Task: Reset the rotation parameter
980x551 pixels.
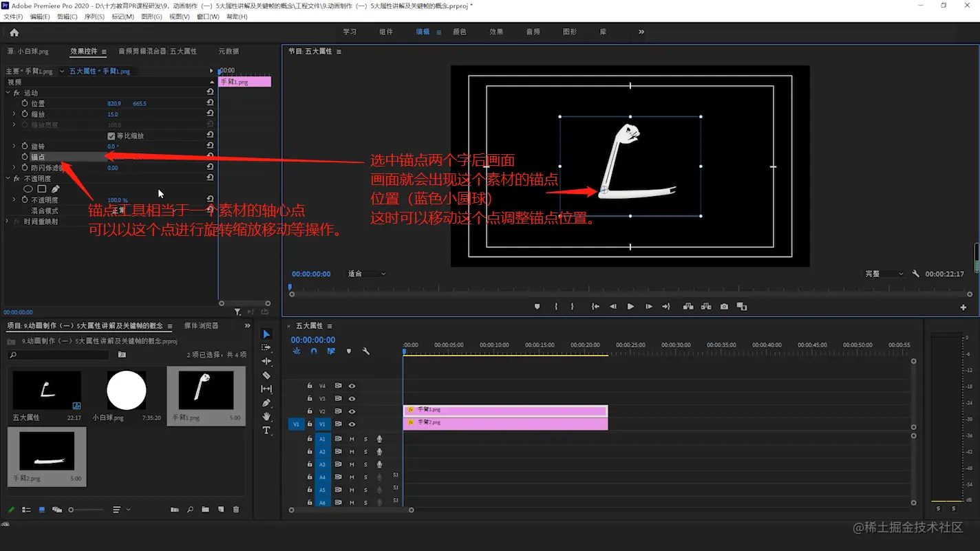Action: click(x=210, y=146)
